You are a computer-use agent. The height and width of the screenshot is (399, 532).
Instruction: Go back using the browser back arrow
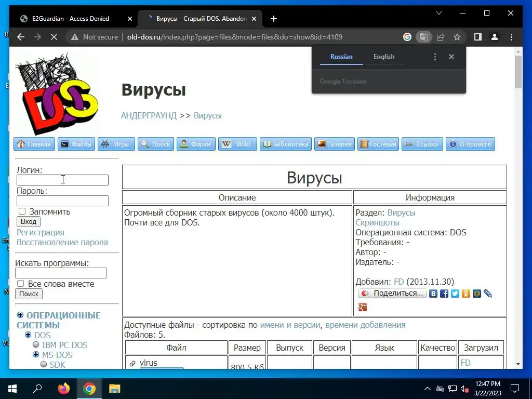pyautogui.click(x=21, y=37)
